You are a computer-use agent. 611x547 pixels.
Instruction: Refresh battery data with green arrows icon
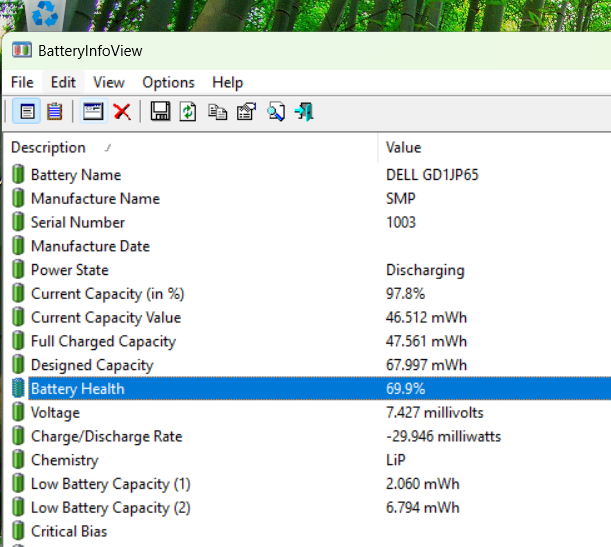point(188,112)
